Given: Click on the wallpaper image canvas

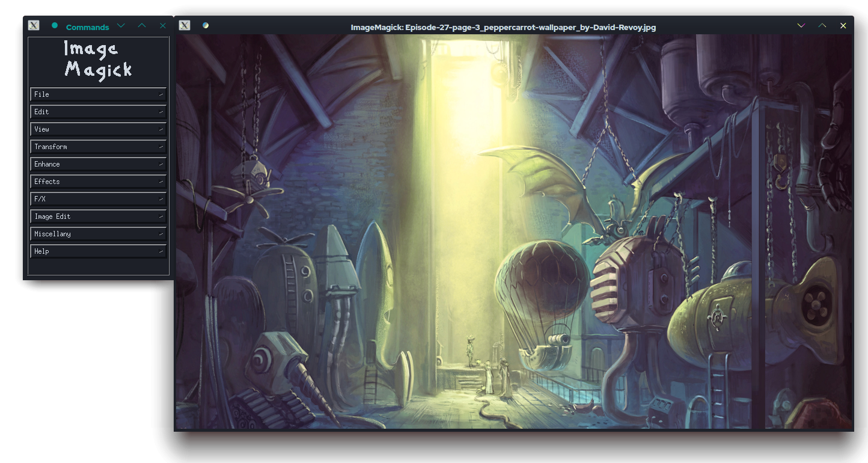Looking at the screenshot, I should (514, 231).
